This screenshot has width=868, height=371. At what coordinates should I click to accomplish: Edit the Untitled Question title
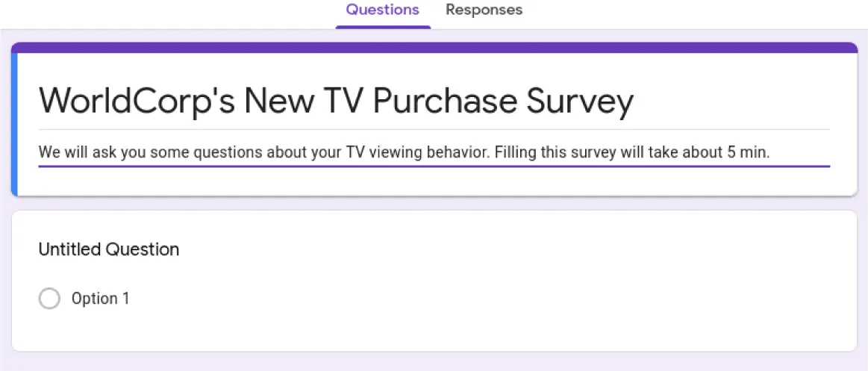click(109, 249)
